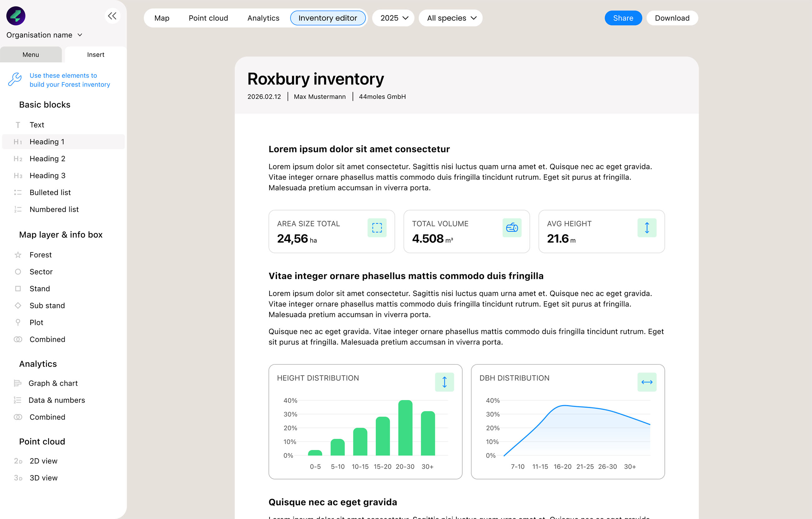Open the 2025 year dropdown
The image size is (812, 519).
click(394, 18)
